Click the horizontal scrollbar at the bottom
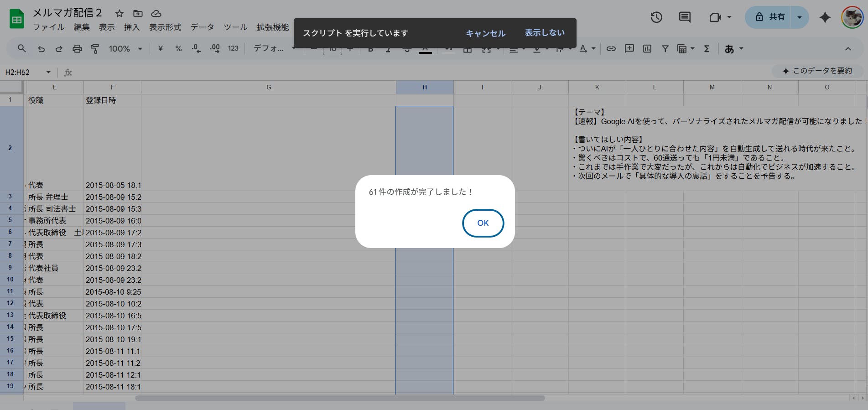This screenshot has width=868, height=410. 340,398
